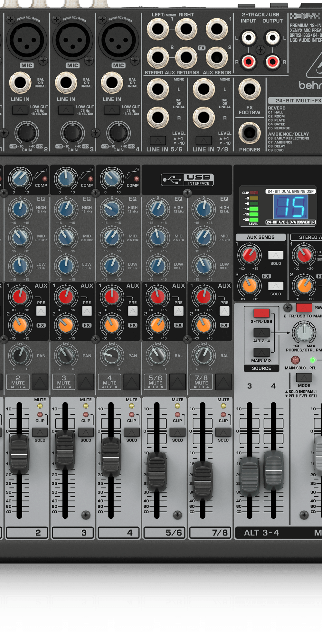The image size is (322, 644).
Task: Toggle the channel 3 LOW CUT switch
Action: pyautogui.click(x=66, y=110)
